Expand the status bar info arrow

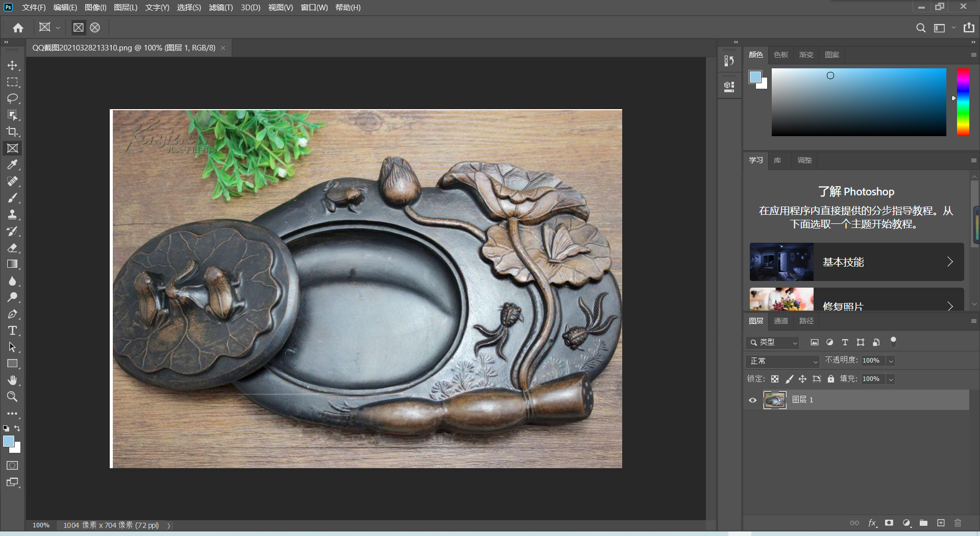pyautogui.click(x=168, y=525)
